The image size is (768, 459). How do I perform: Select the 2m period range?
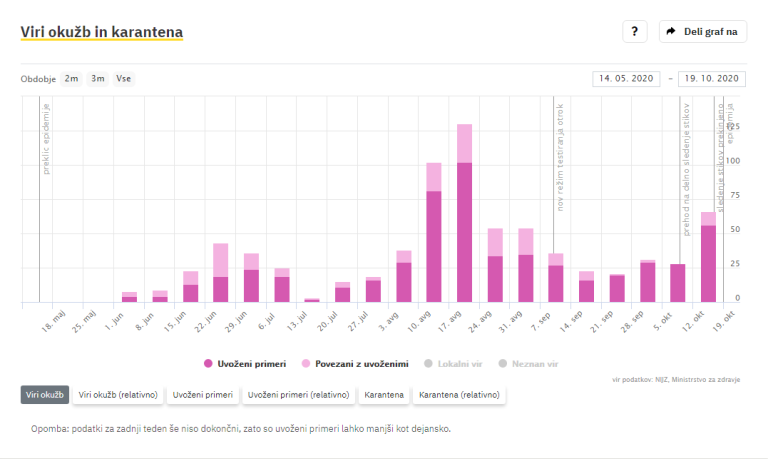(72, 78)
